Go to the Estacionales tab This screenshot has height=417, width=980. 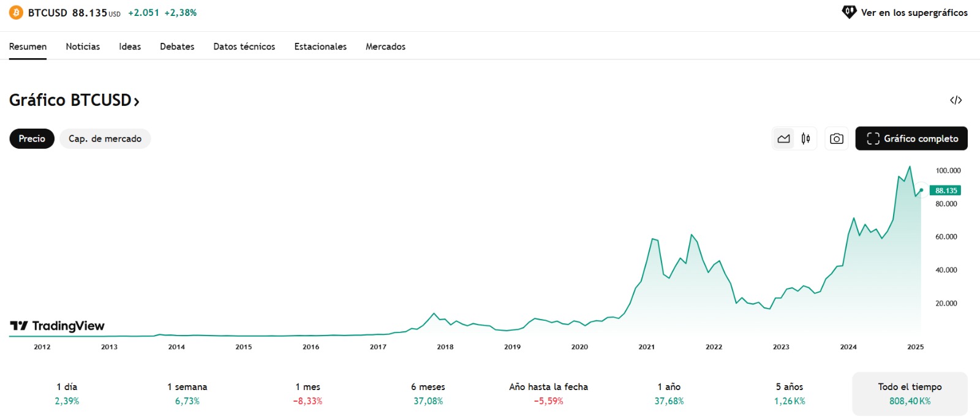(x=320, y=47)
